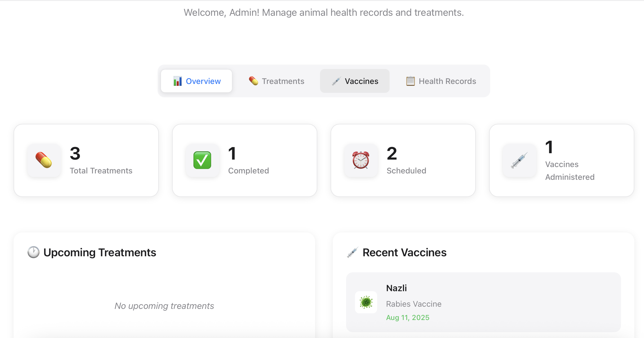
Task: Click the pill icon on the Treatments tab
Action: tap(253, 81)
